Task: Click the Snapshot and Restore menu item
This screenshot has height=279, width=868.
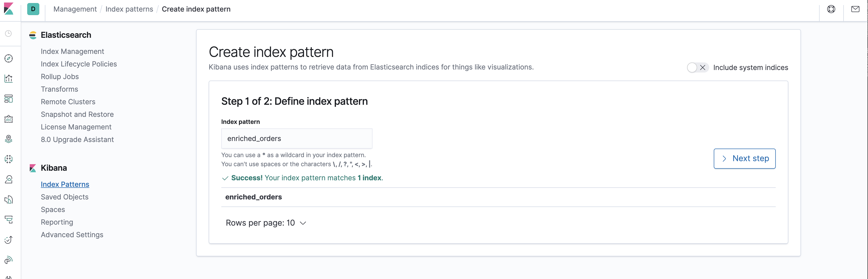Action: (77, 114)
